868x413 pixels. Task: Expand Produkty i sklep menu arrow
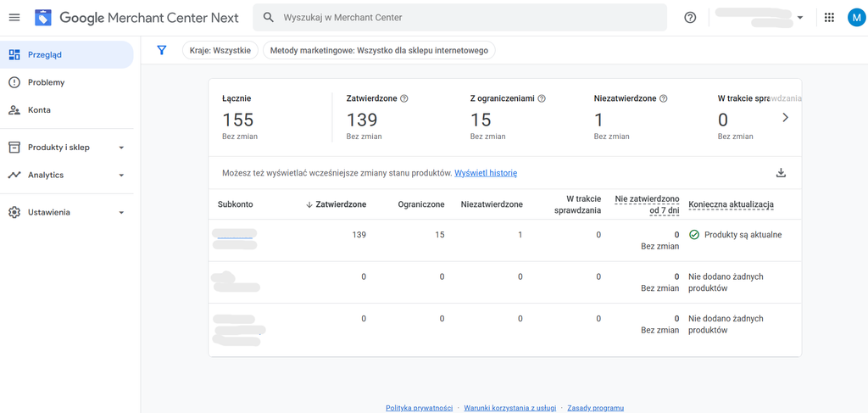coord(122,148)
